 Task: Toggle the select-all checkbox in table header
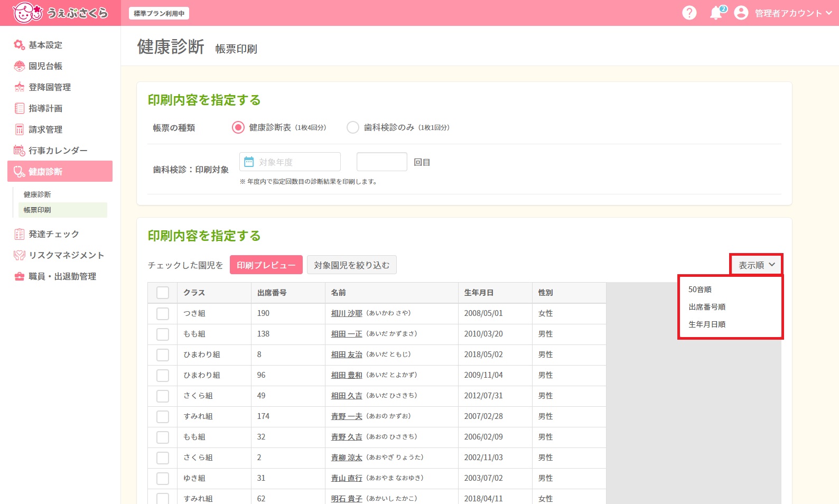(163, 293)
